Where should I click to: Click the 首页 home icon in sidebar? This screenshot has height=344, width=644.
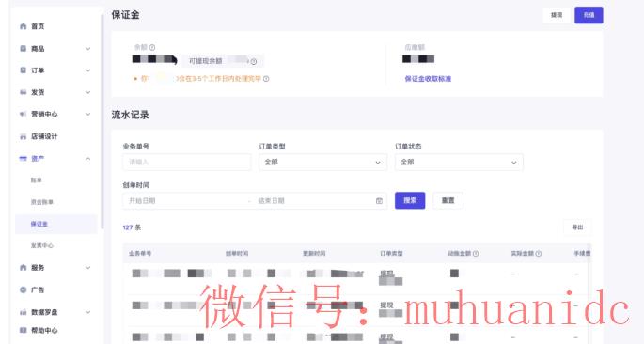[23, 26]
